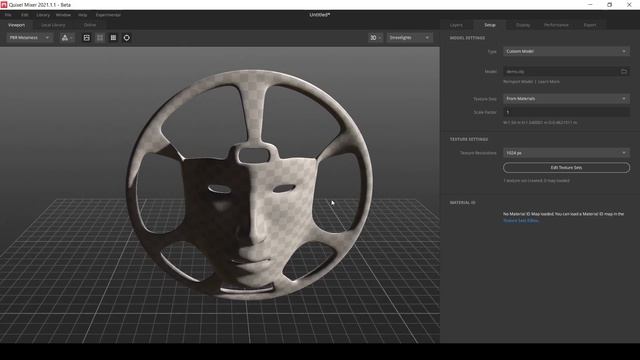640x360 pixels.
Task: Switch to the Online tab
Action: (90, 25)
